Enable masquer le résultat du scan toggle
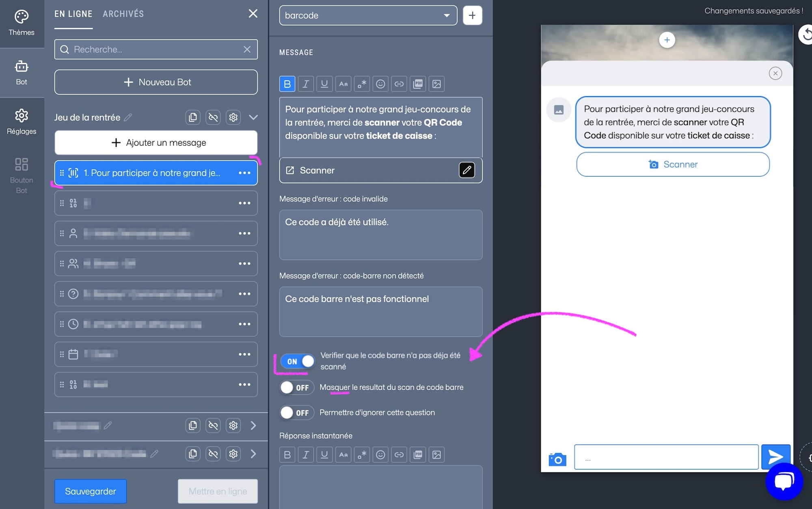The width and height of the screenshot is (812, 509). [296, 386]
